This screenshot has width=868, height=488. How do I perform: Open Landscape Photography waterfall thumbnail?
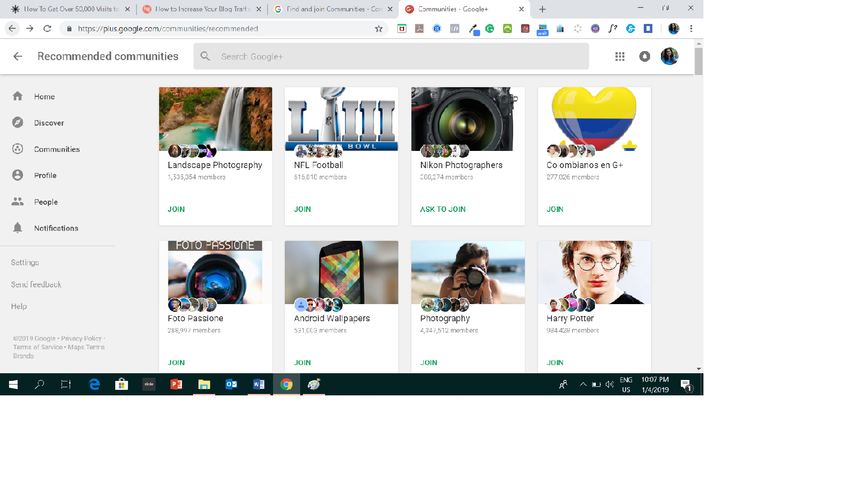click(216, 119)
